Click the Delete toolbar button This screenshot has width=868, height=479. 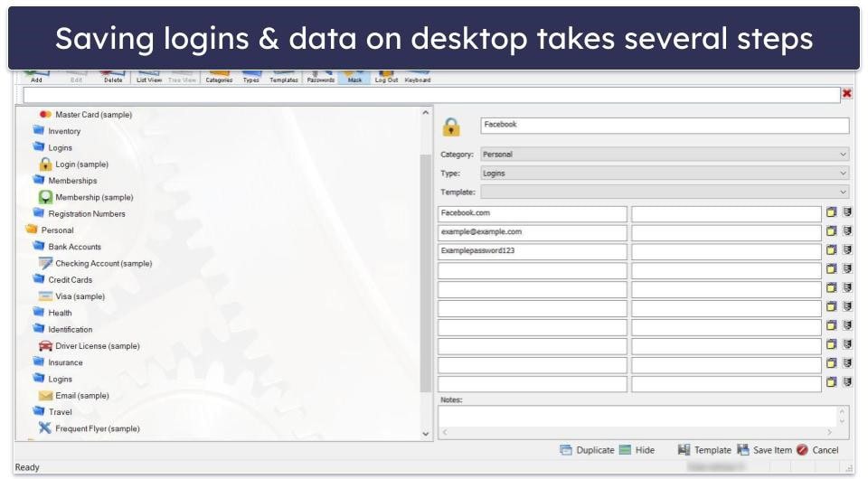pyautogui.click(x=113, y=76)
